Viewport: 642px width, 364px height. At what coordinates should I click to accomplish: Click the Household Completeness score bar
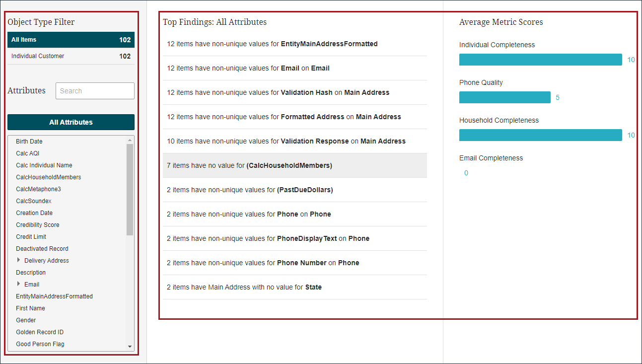[540, 135]
